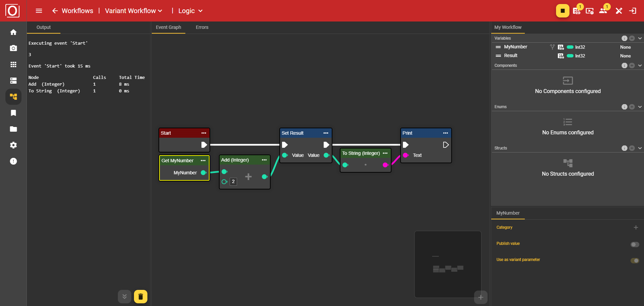Open the Set Result node options menu

(325, 133)
